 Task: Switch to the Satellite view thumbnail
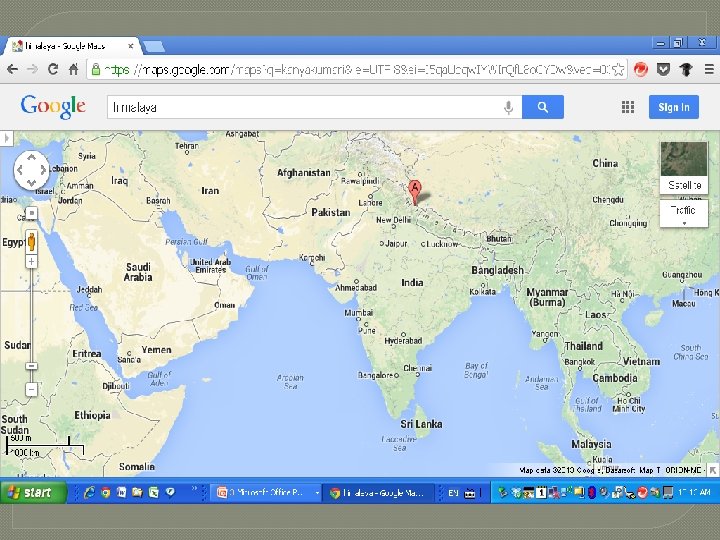pos(684,167)
